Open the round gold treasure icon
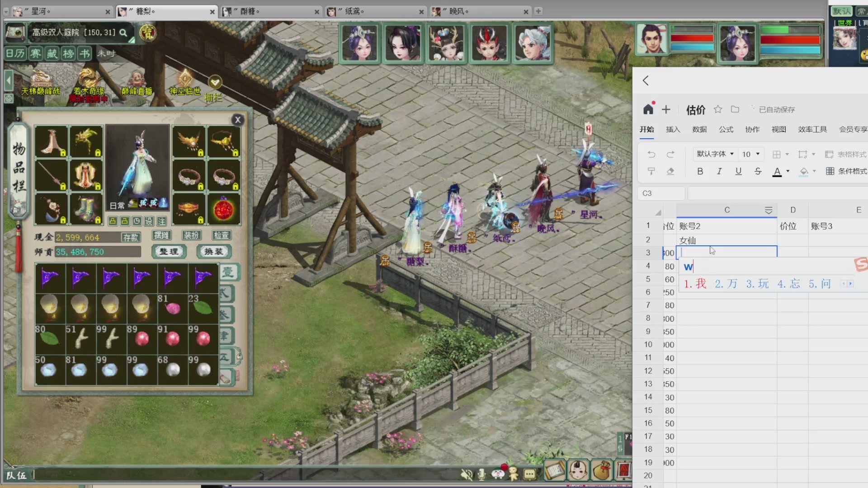The image size is (868, 488). click(147, 33)
